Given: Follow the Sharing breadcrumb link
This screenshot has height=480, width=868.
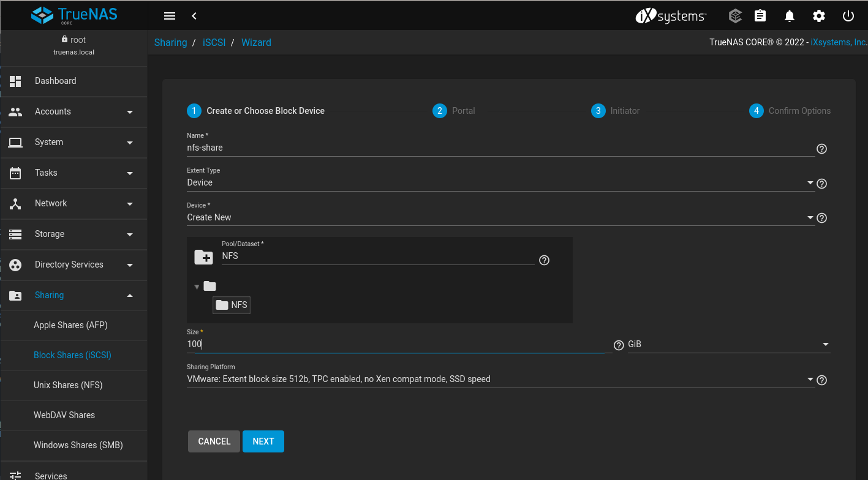Looking at the screenshot, I should pyautogui.click(x=170, y=42).
